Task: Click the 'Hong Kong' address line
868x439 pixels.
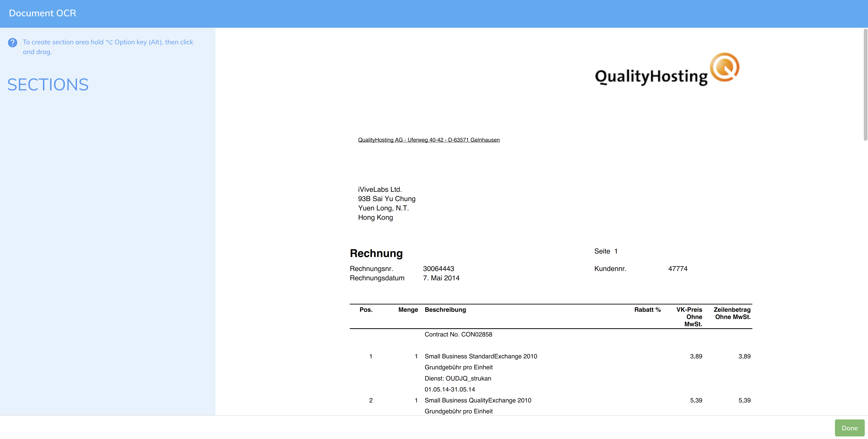Action: pos(375,217)
